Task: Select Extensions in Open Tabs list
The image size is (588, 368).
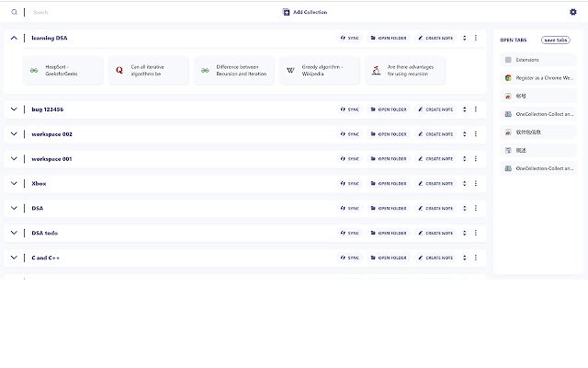Action: [538, 60]
